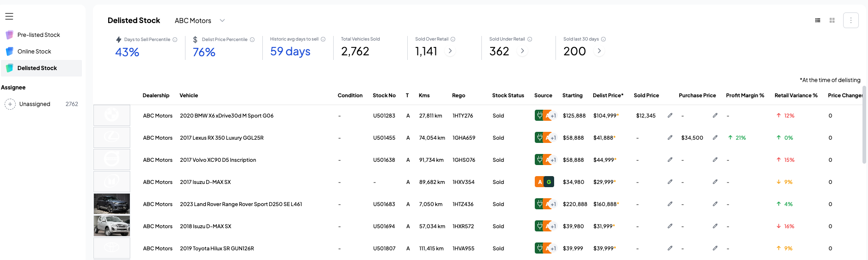Edit purchase price for Lexus RX 350
868x260 pixels.
coord(715,137)
